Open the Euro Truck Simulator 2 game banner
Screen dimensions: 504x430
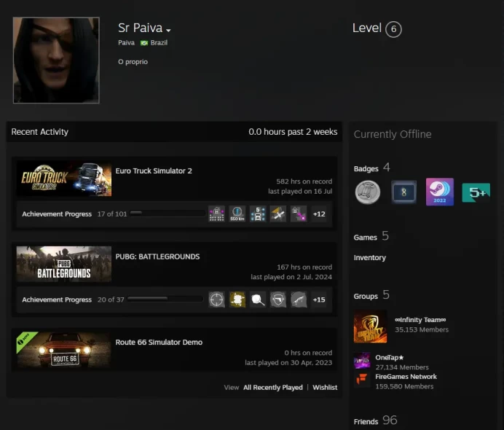(64, 179)
